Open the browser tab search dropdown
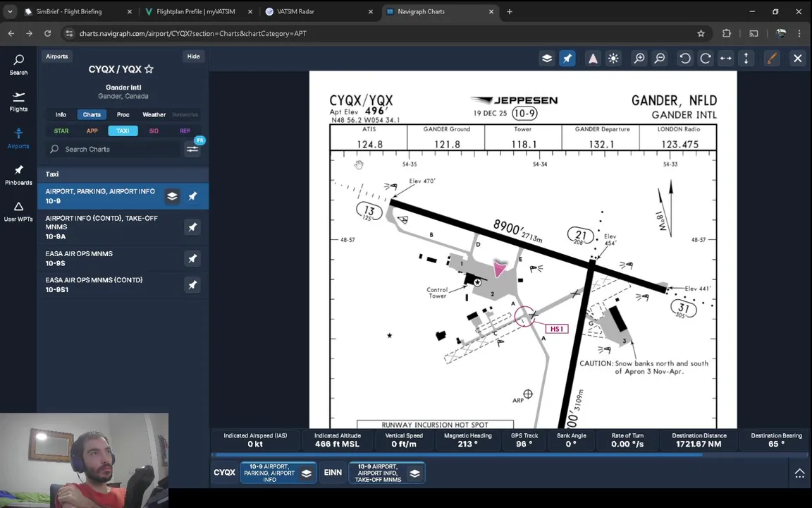Screen dimensions: 812x508 tap(10, 11)
